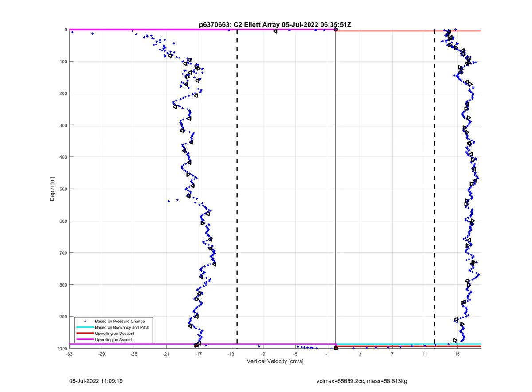The image size is (532, 392).
Task: Click the triangle marker at the top of the zero line
Action: coord(336,29)
